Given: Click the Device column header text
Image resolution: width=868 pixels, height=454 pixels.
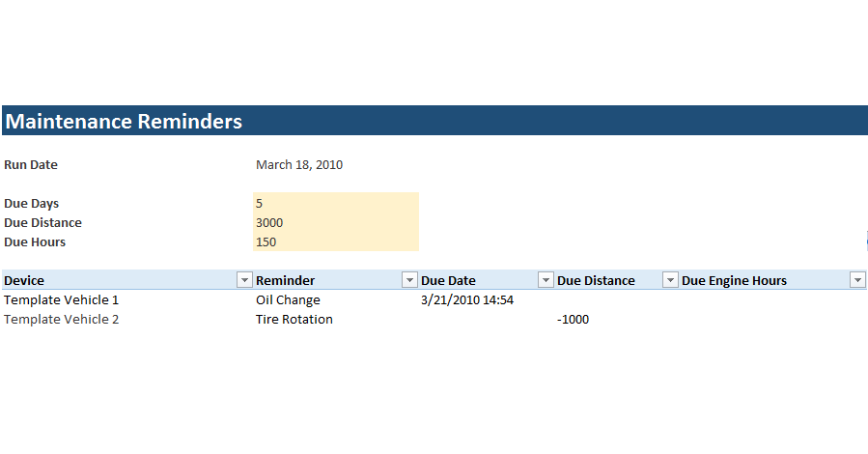Looking at the screenshot, I should [24, 280].
